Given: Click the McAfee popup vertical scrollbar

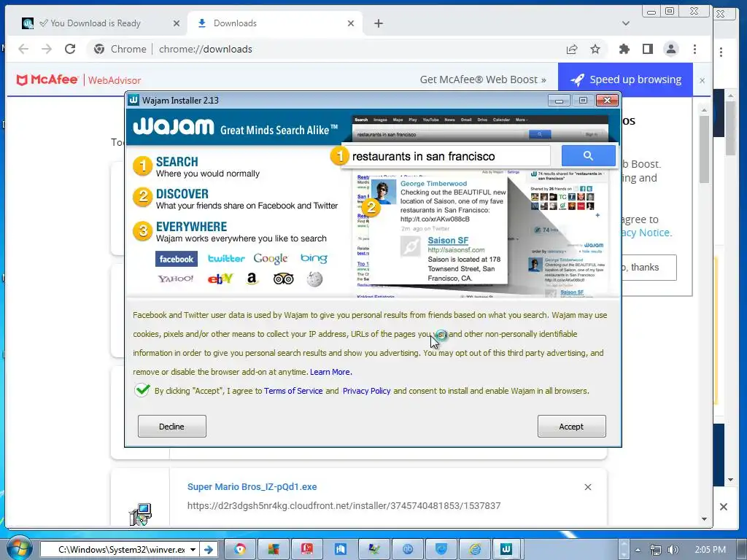Looking at the screenshot, I should (x=704, y=149).
